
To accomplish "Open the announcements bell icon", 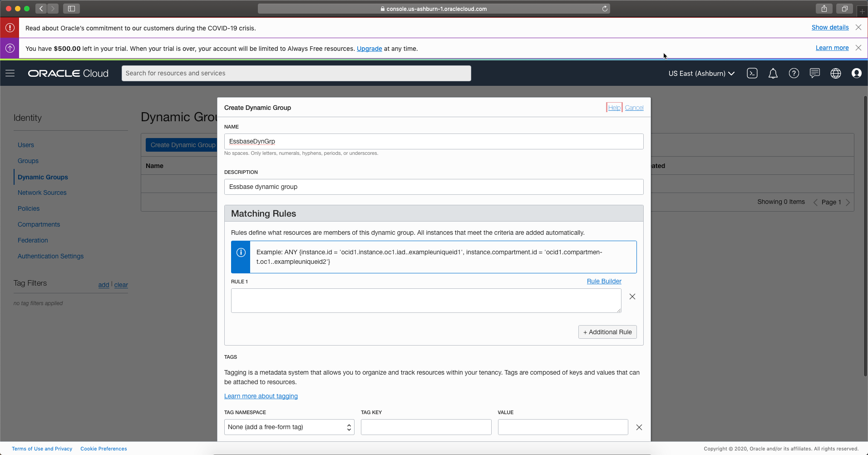I will coord(773,73).
